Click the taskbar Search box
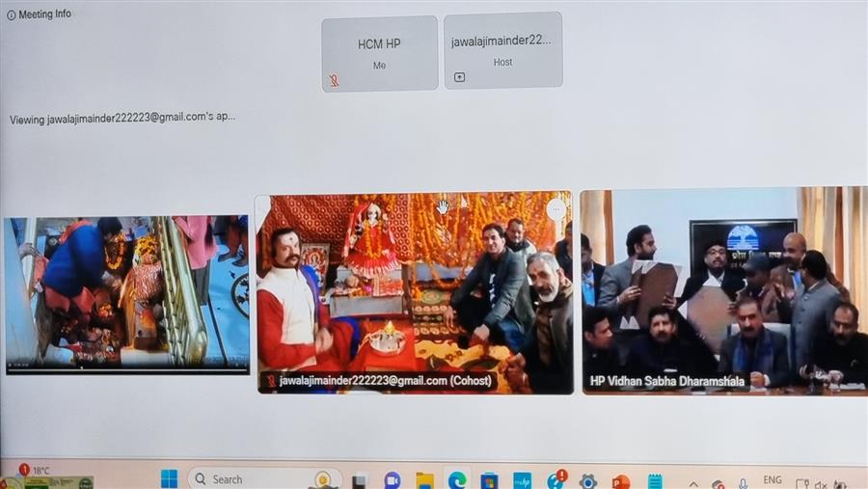Viewport: 868px width, 489px height. [264, 479]
